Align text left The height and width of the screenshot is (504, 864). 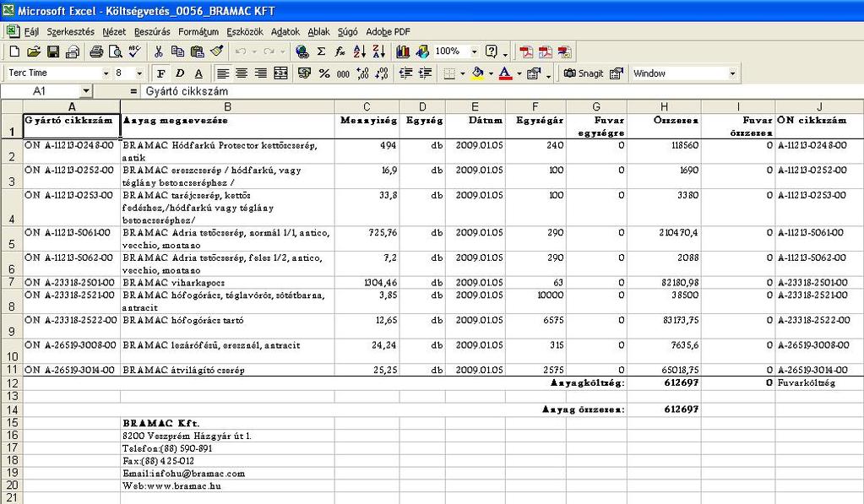(223, 73)
